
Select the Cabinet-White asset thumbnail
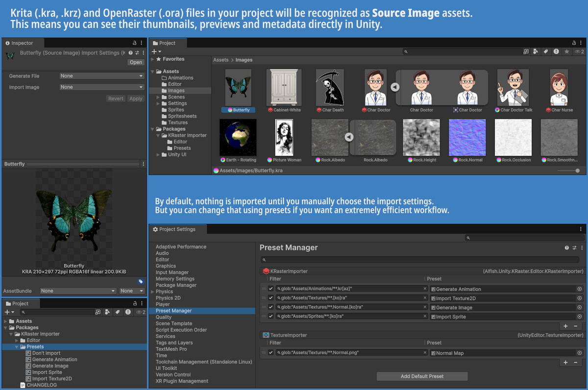point(284,88)
